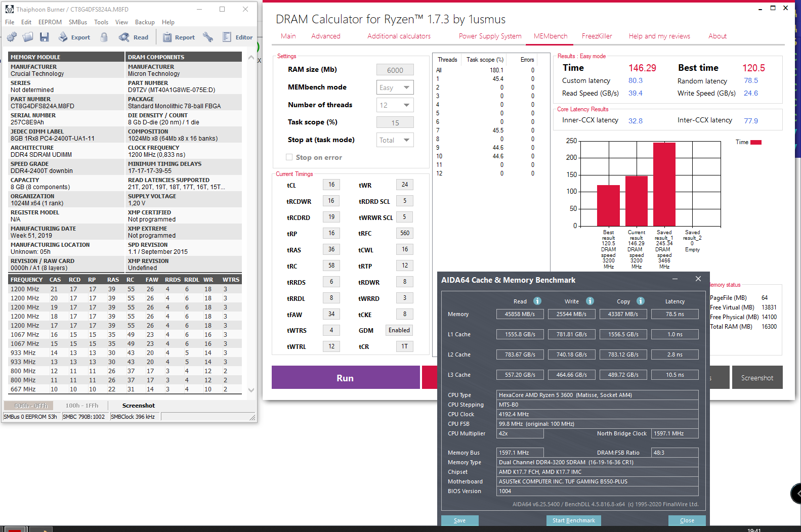Click the gears settings icon in Thaiphoon Burner
This screenshot has height=532, width=801.
(x=12, y=37)
